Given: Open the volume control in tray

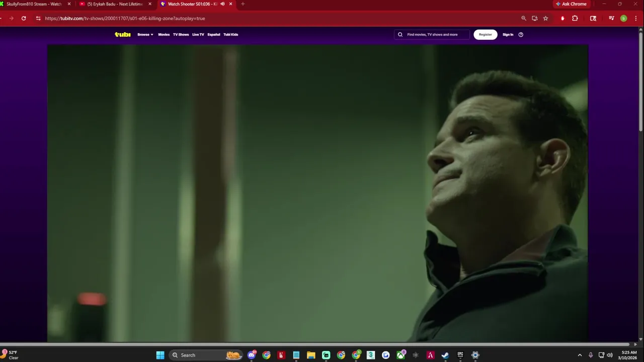Looking at the screenshot, I should point(610,355).
